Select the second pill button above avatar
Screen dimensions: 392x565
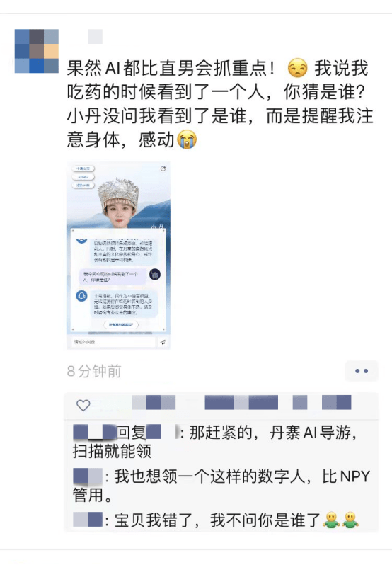click(x=83, y=177)
